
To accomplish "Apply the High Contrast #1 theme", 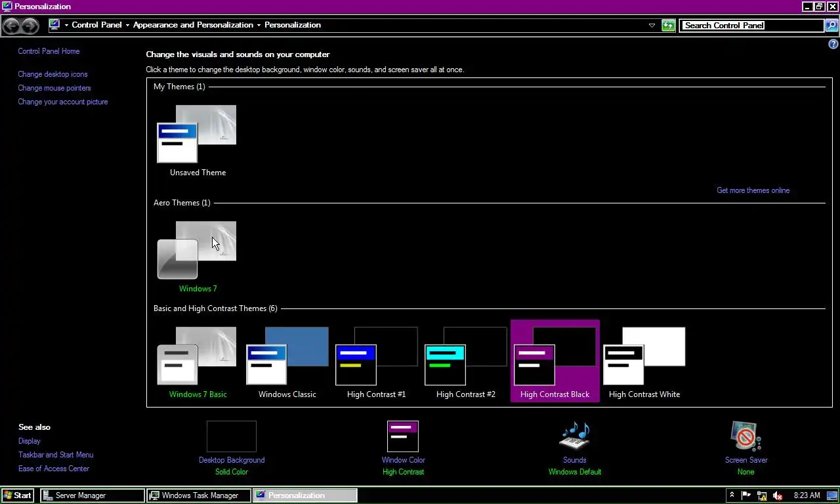I will [377, 362].
